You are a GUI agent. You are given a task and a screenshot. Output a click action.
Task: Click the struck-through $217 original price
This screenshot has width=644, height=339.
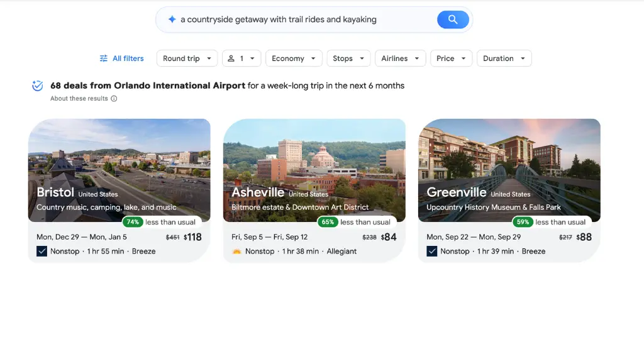point(565,238)
